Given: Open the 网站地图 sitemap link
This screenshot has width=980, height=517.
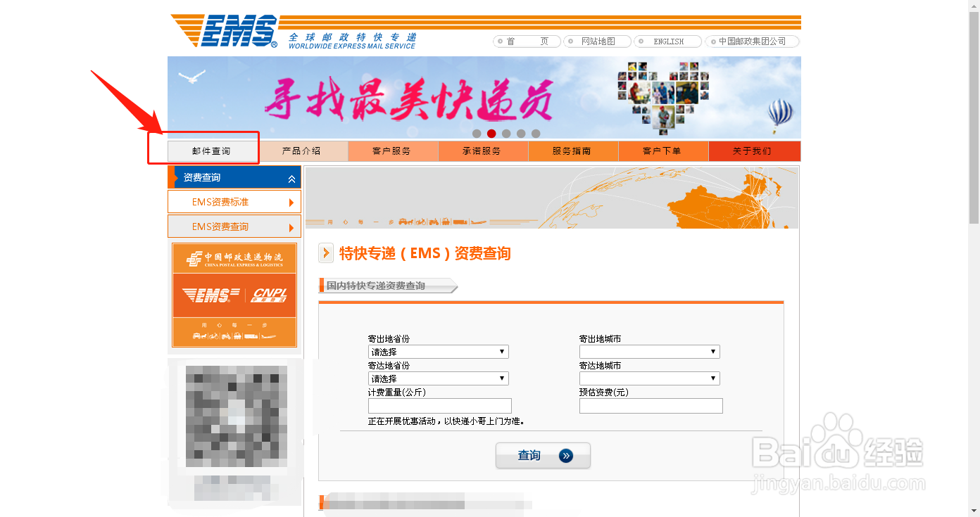Looking at the screenshot, I should [x=597, y=42].
